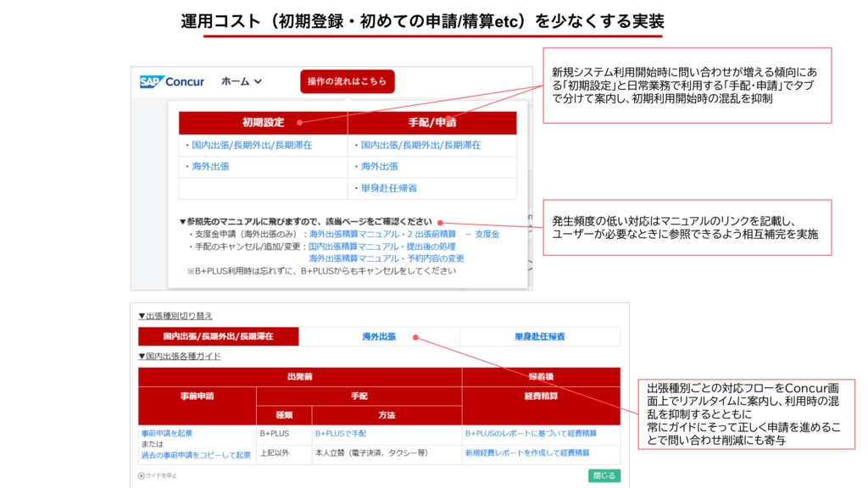
Task: Open B+PLUSのレポートに基づいて経費精算 link
Action: [531, 433]
